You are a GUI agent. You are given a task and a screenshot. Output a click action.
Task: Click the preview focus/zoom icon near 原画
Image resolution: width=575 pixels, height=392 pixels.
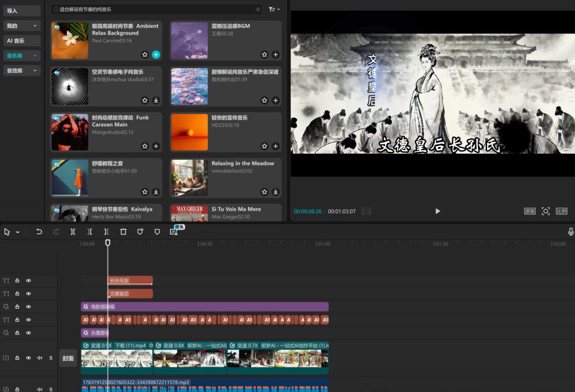546,211
